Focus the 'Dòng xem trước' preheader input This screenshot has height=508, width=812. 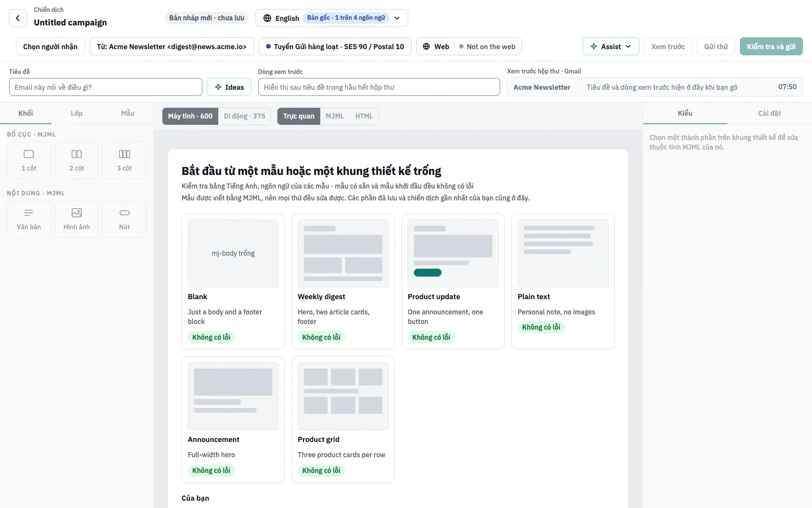[379, 87]
